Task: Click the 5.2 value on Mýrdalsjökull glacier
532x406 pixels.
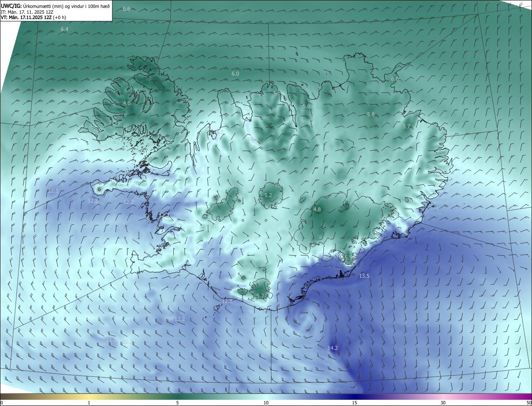Action: [261, 296]
